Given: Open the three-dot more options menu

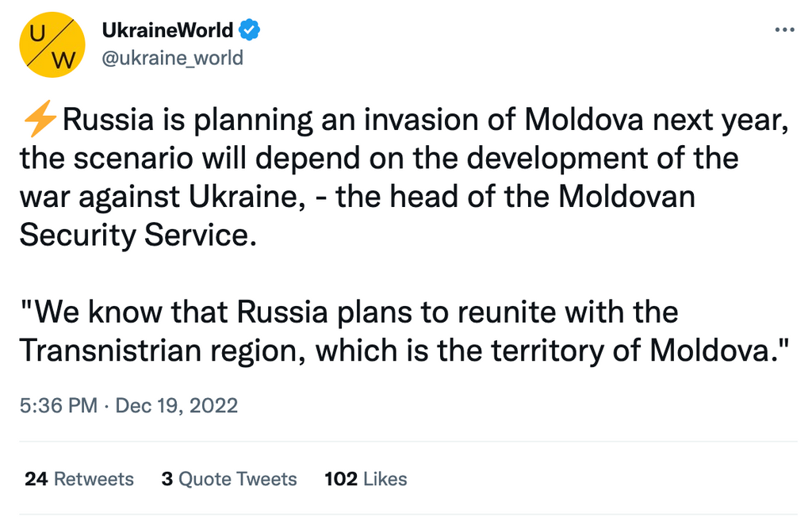Looking at the screenshot, I should (783, 31).
